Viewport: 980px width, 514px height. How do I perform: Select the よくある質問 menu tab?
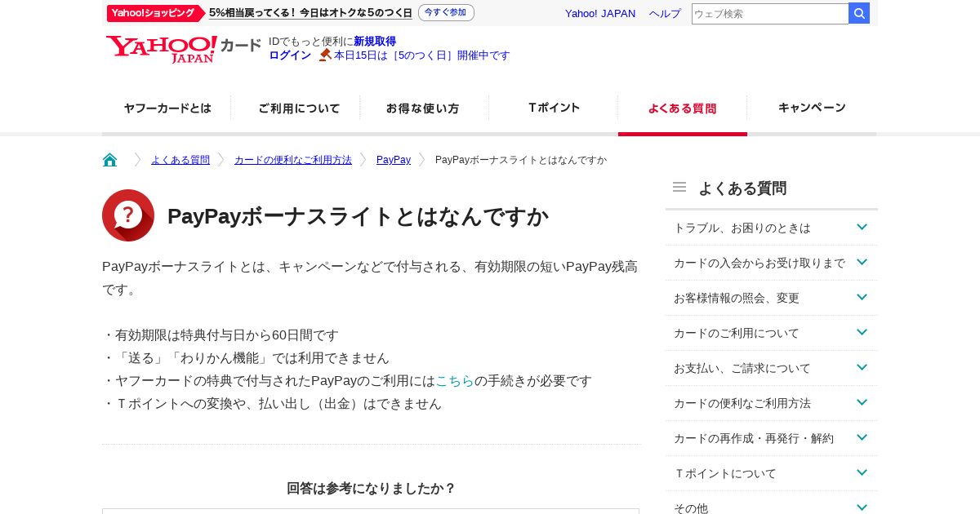683,108
